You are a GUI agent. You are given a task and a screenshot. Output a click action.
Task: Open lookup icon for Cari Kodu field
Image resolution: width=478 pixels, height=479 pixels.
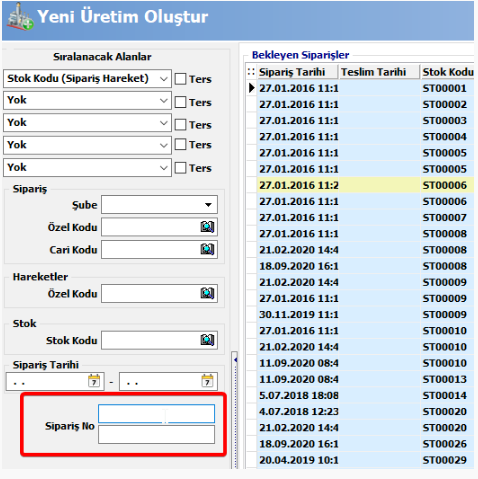point(207,249)
